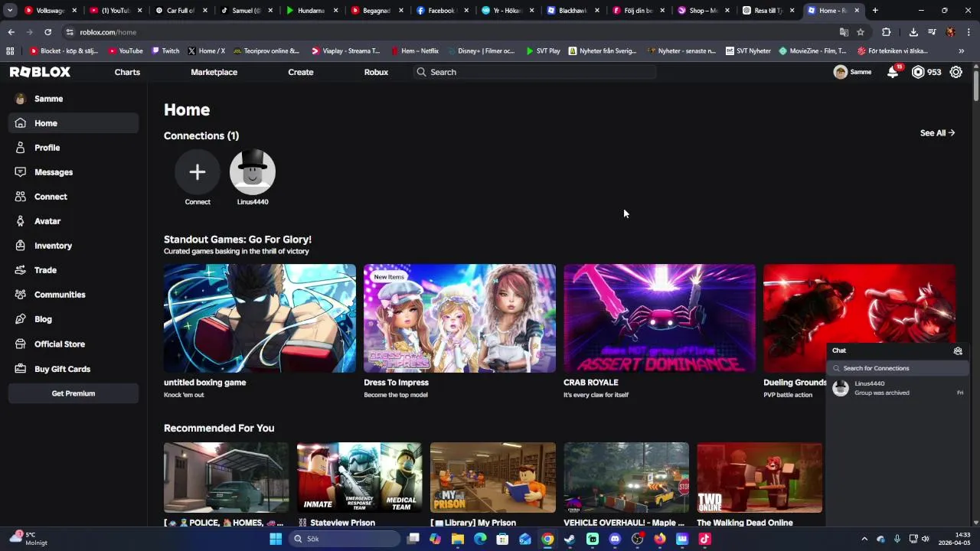
Task: Open the Stateview Prison game thumbnail
Action: [359, 478]
